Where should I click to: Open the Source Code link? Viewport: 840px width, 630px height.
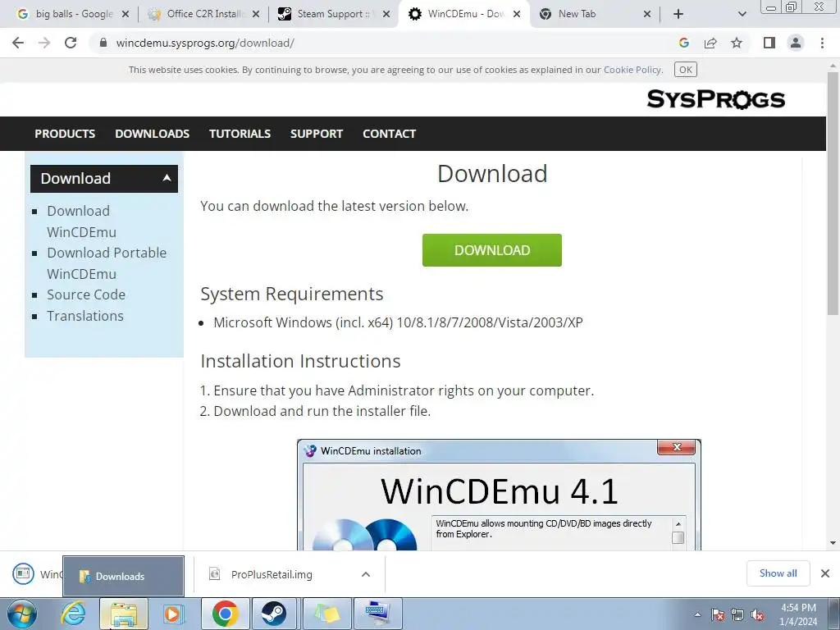pos(86,294)
